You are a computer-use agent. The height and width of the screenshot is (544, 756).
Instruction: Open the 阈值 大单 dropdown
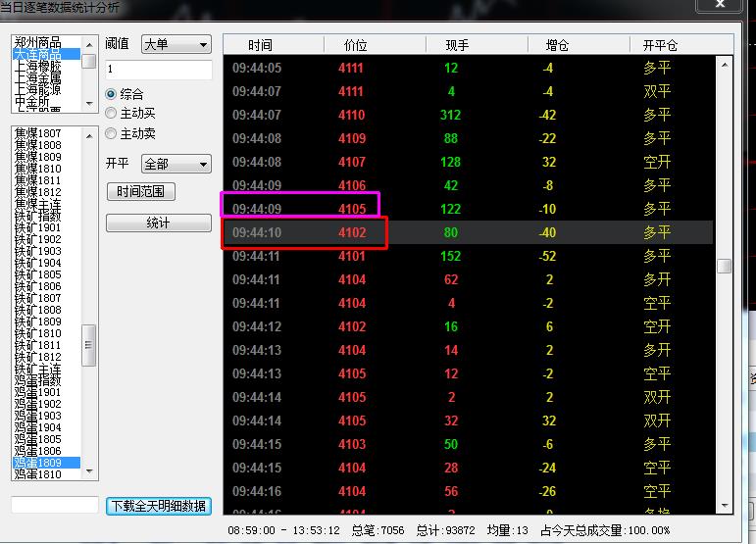click(176, 45)
